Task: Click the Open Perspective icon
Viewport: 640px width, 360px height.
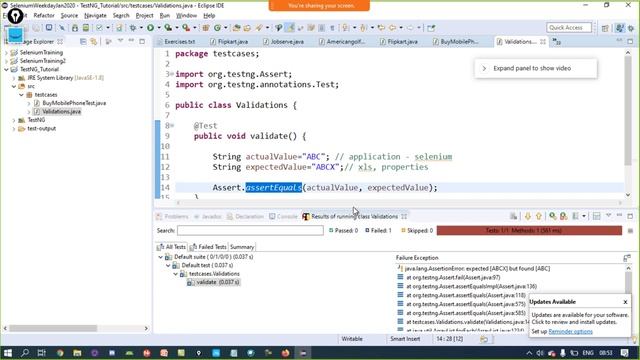Action: pos(605,28)
